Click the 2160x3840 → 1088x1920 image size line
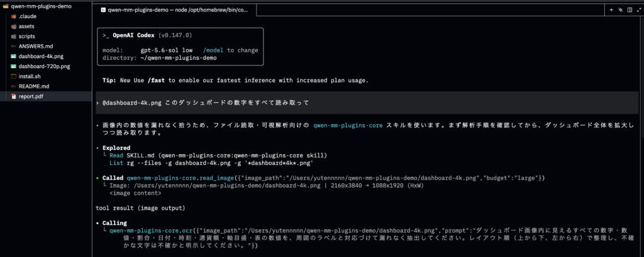644x257 pixels. point(266,185)
